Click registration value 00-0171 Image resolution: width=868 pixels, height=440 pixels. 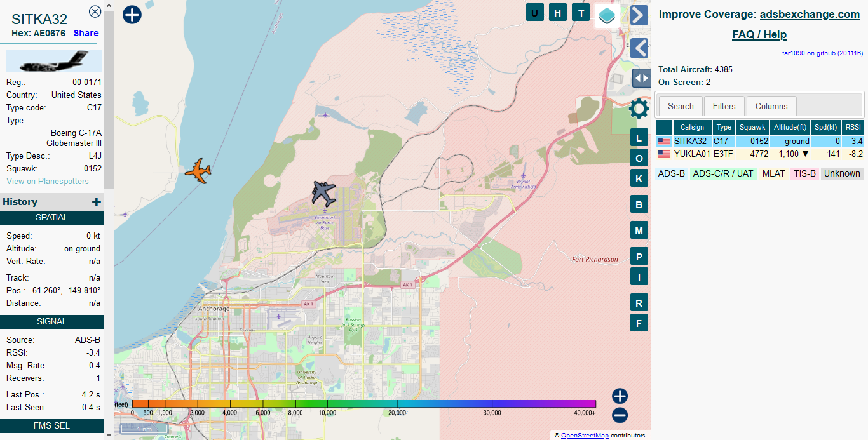pyautogui.click(x=87, y=82)
